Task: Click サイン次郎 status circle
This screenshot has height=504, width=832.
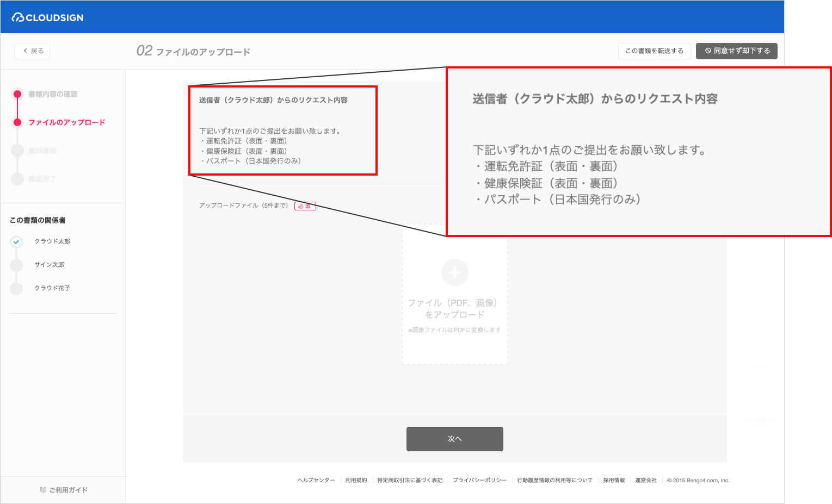Action: 16,265
